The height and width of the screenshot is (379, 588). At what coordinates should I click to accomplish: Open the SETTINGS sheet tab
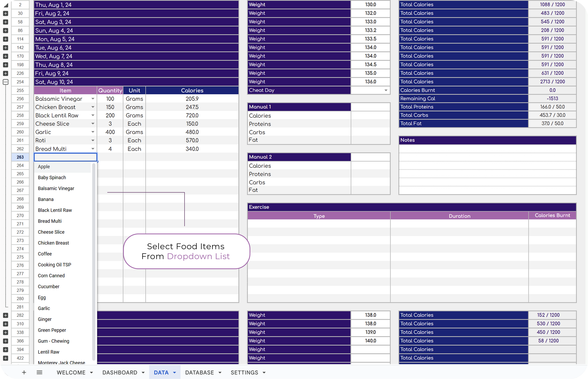(x=244, y=373)
